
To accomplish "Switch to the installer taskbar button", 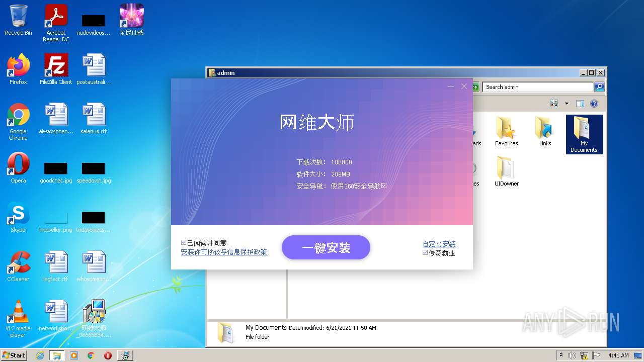I will pos(125,355).
